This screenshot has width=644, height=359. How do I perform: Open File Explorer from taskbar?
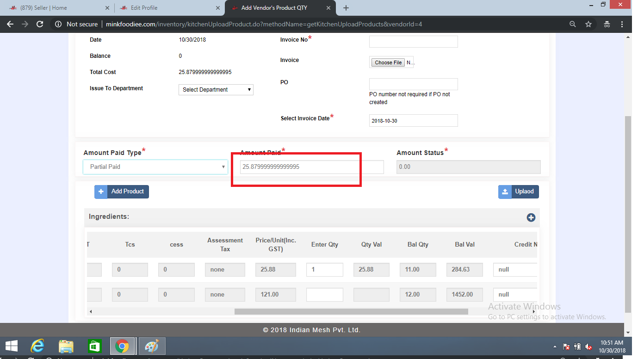pyautogui.click(x=66, y=346)
